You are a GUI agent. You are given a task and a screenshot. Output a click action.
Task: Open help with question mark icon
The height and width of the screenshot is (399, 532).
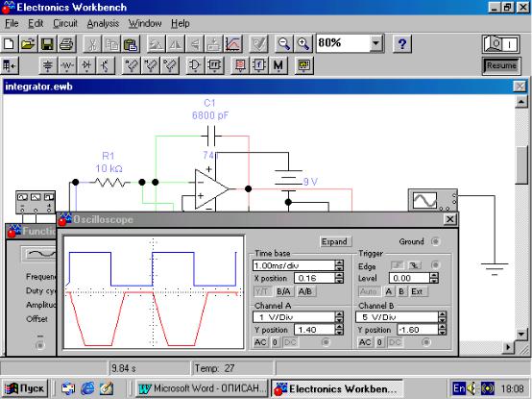(402, 44)
